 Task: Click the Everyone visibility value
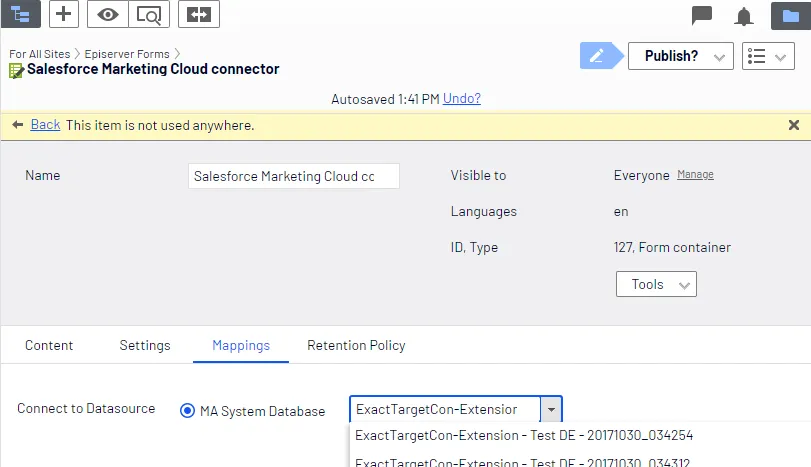click(641, 175)
